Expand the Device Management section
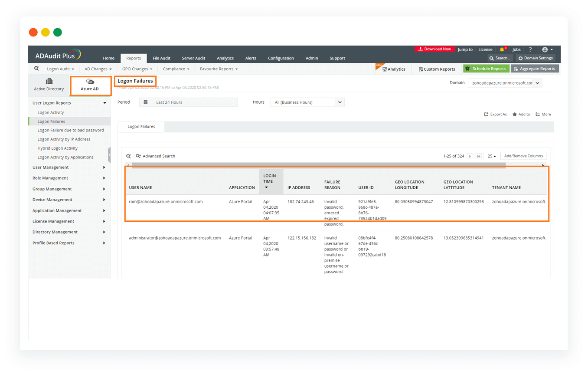This screenshot has height=374, width=588. point(69,200)
